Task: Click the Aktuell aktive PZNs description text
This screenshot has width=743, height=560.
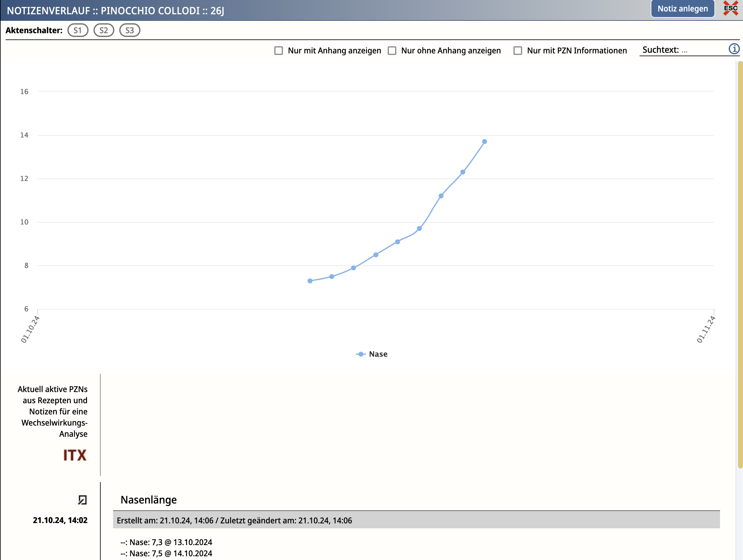Action: [53, 412]
